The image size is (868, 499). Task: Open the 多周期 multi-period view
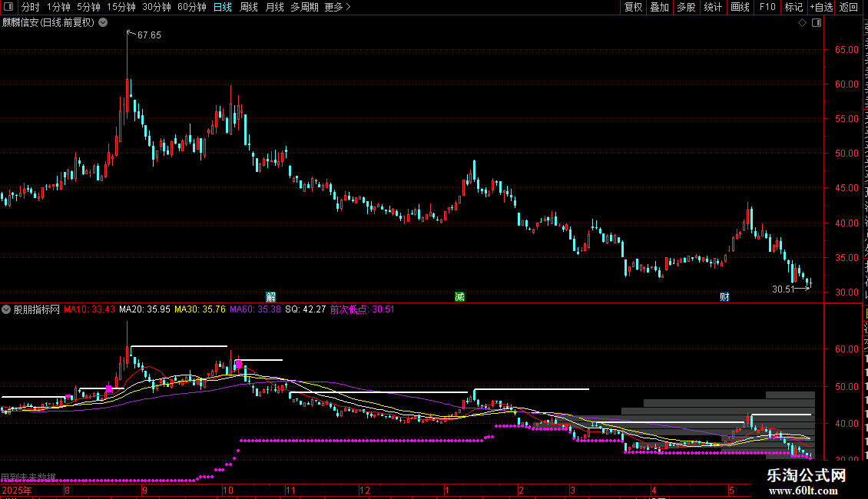304,7
